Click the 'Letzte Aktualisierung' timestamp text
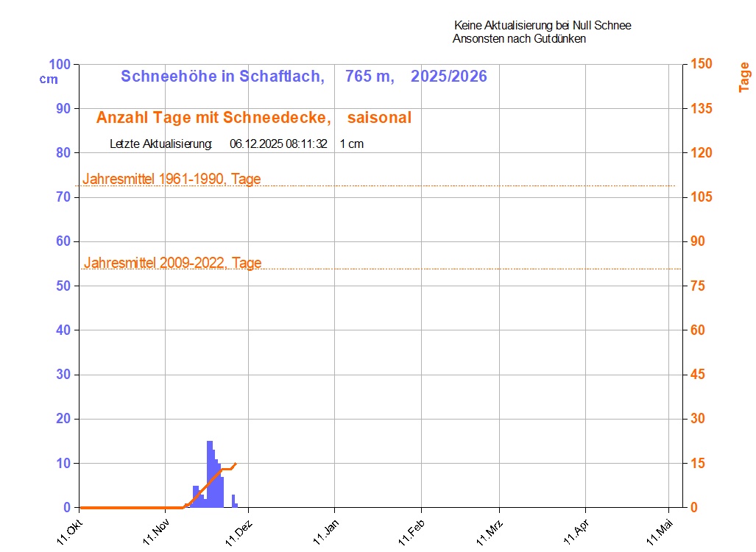The width and height of the screenshot is (756, 552). (236, 144)
